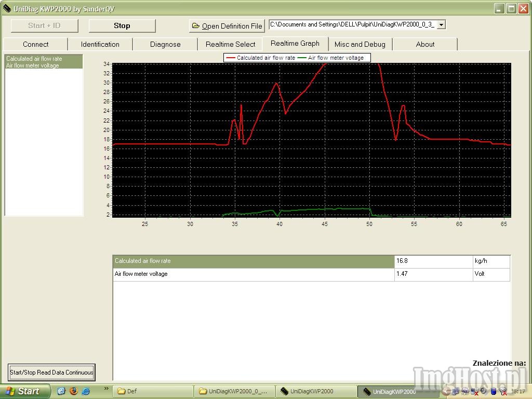The image size is (532, 399).
Task: Open the UniDiag title bar chip icon menu
Action: (7, 8)
